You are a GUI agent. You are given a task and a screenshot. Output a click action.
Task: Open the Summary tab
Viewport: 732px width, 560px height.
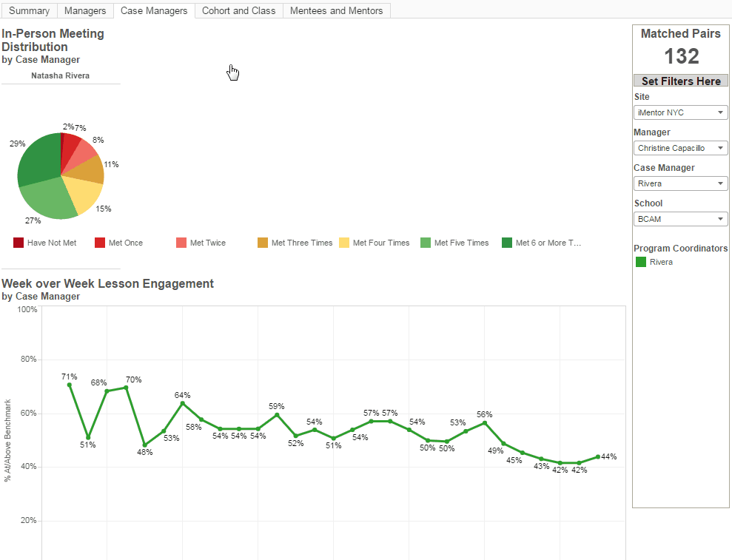[29, 11]
